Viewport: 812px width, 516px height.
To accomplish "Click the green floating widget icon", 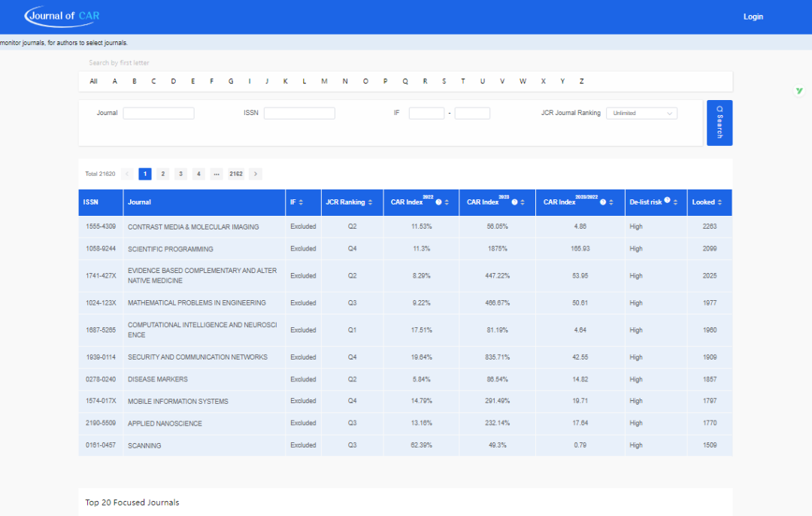I will pos(799,91).
